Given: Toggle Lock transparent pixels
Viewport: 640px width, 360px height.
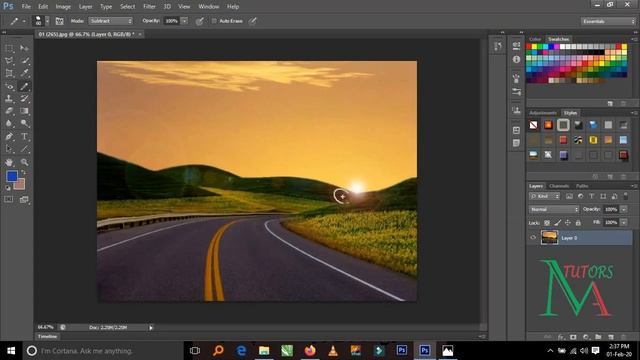Looking at the screenshot, I should pos(547,223).
